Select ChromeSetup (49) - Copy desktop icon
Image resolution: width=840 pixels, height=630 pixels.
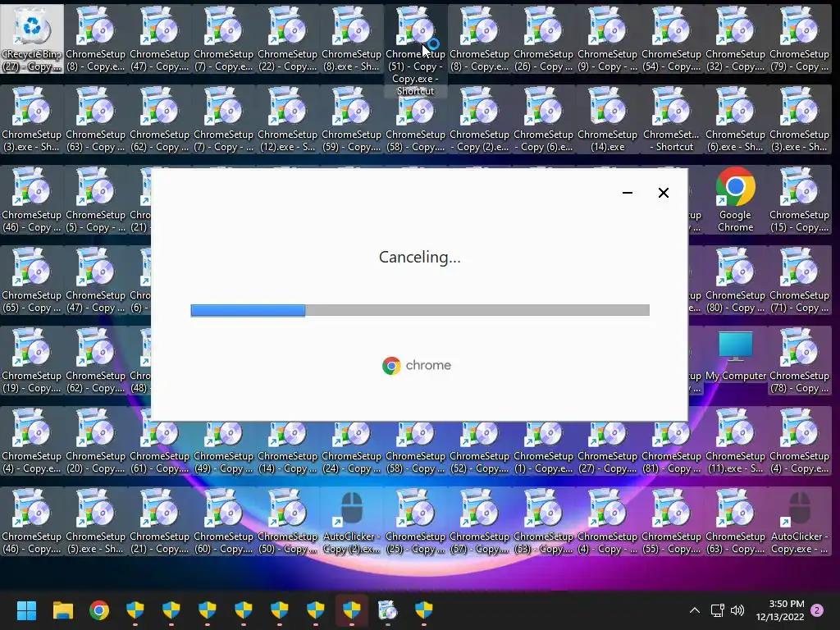[x=223, y=447]
